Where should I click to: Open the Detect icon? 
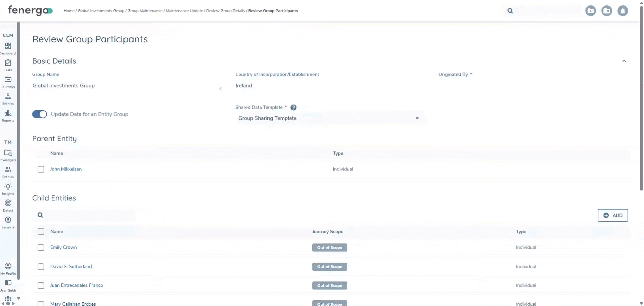(8, 203)
